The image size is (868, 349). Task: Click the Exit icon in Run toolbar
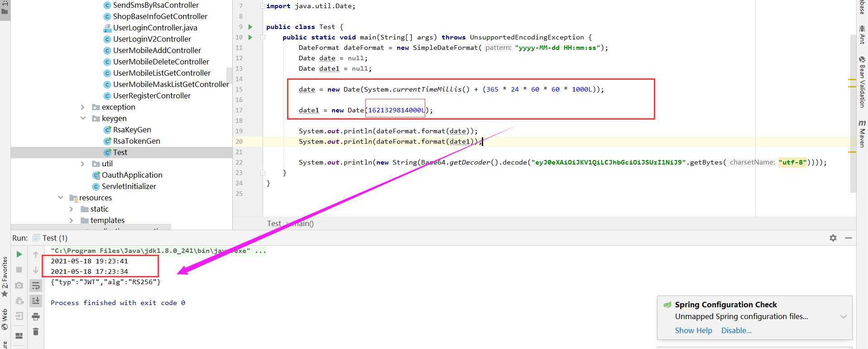(x=19, y=316)
